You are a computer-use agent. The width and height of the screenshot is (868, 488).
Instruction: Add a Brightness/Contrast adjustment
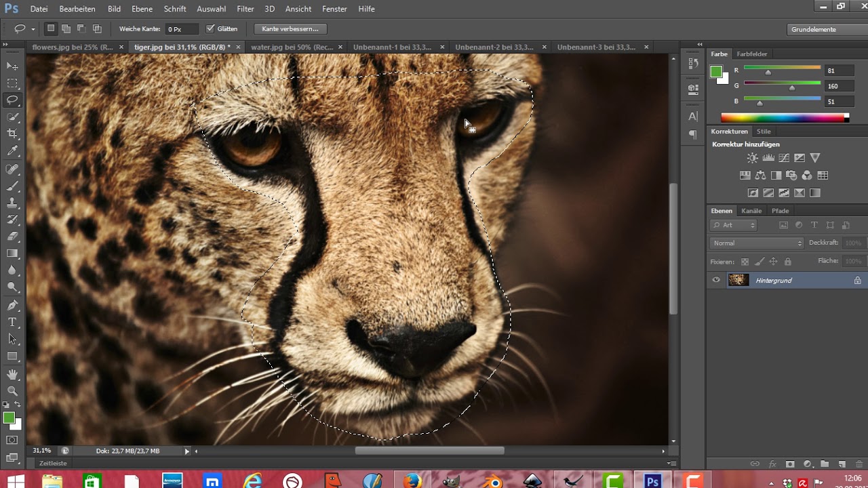point(752,158)
